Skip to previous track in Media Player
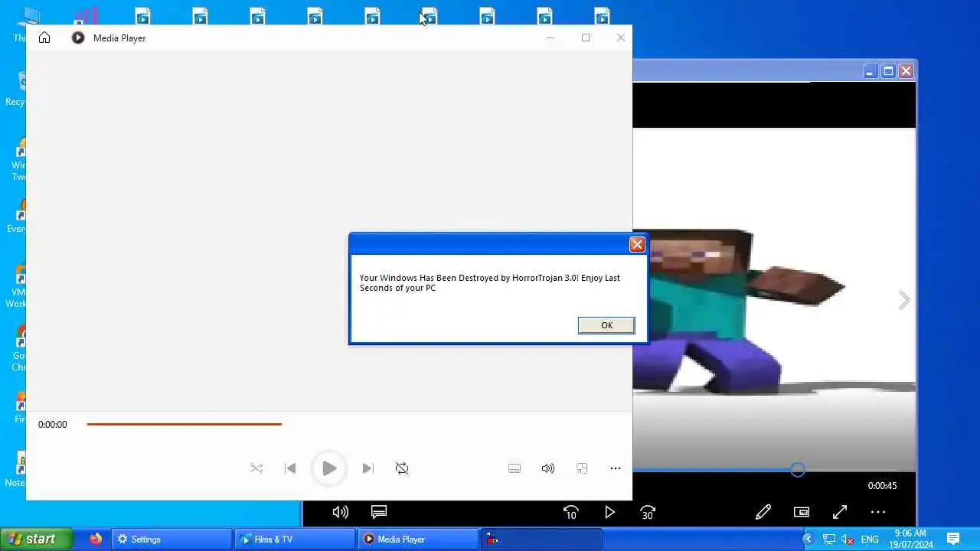980x551 pixels. 290,468
